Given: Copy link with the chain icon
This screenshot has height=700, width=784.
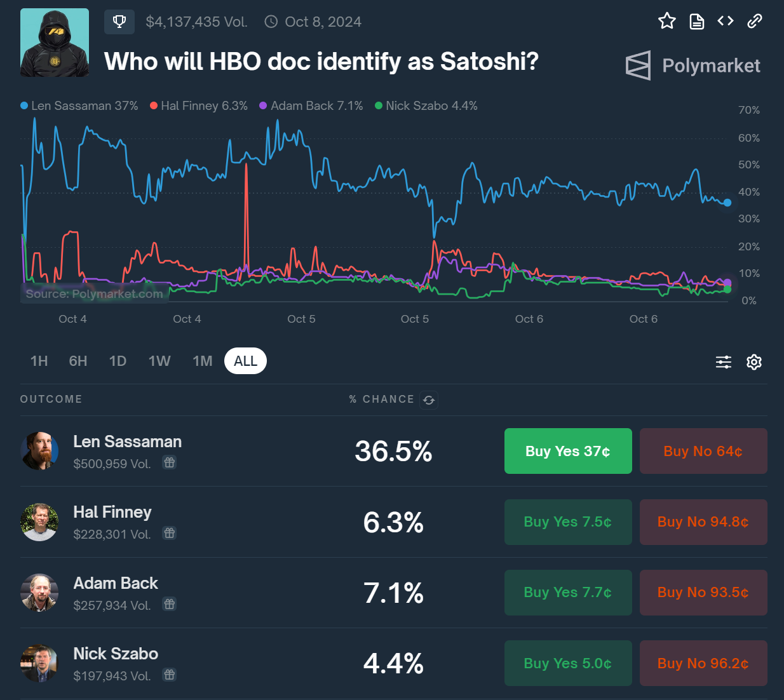Looking at the screenshot, I should 755,21.
